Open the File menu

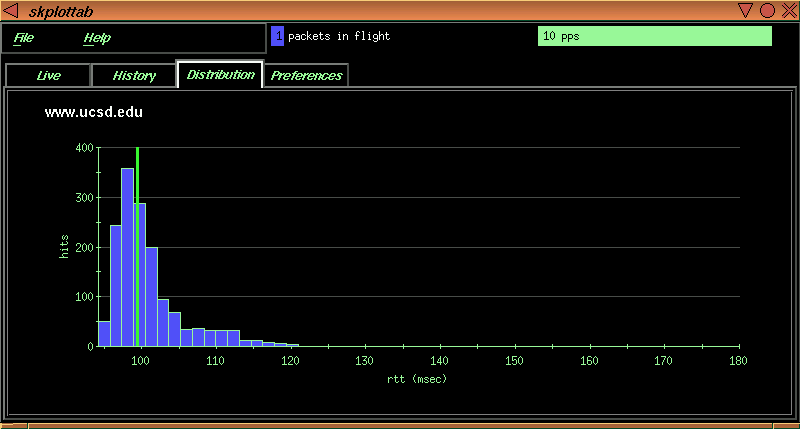pos(23,38)
